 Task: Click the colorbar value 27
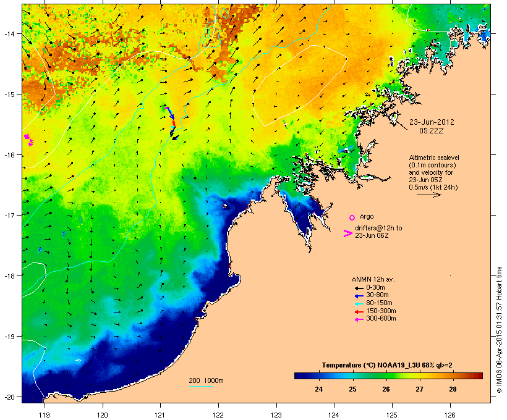tap(419, 389)
